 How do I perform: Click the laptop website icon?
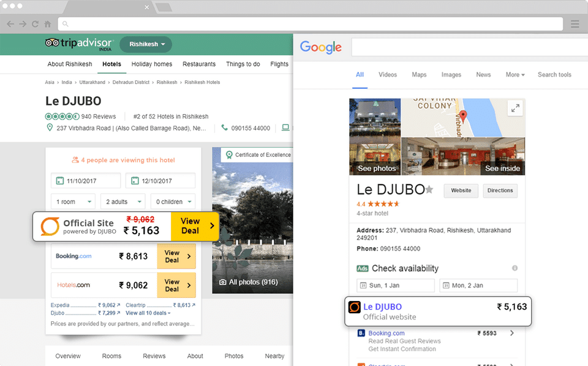click(285, 128)
